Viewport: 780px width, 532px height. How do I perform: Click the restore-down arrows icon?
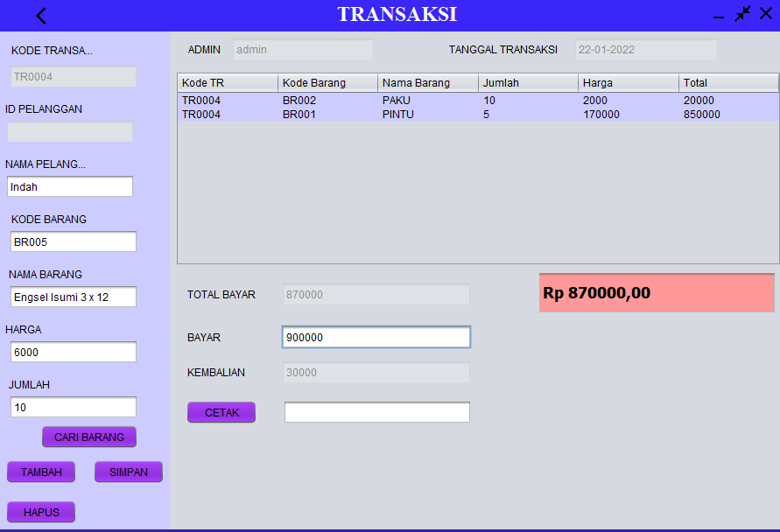tap(742, 14)
